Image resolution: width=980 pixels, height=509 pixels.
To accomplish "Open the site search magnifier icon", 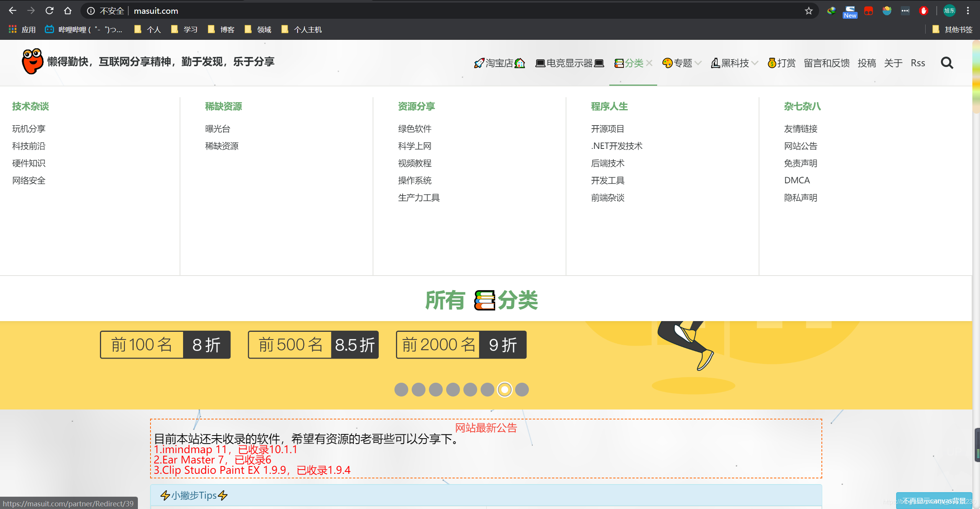I will point(947,63).
